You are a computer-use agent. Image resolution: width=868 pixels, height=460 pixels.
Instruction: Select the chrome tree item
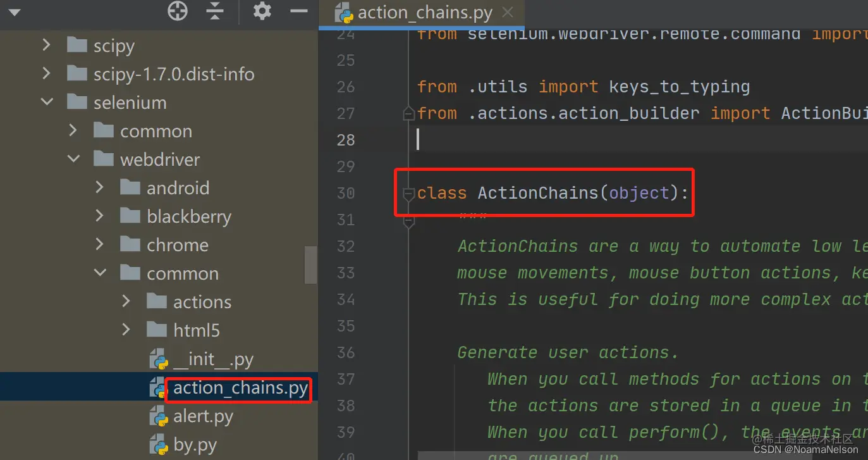tap(178, 245)
